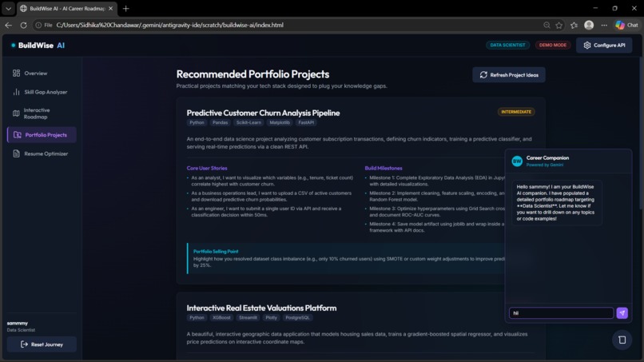Click the gear icon in Configure API
This screenshot has width=644, height=362.
click(587, 46)
